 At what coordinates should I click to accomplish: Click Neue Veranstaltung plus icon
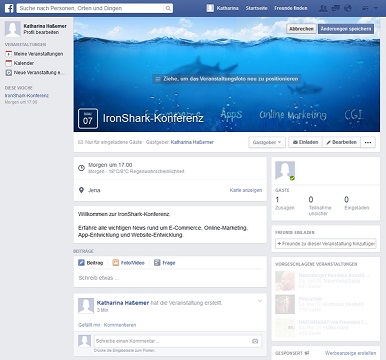(9, 72)
